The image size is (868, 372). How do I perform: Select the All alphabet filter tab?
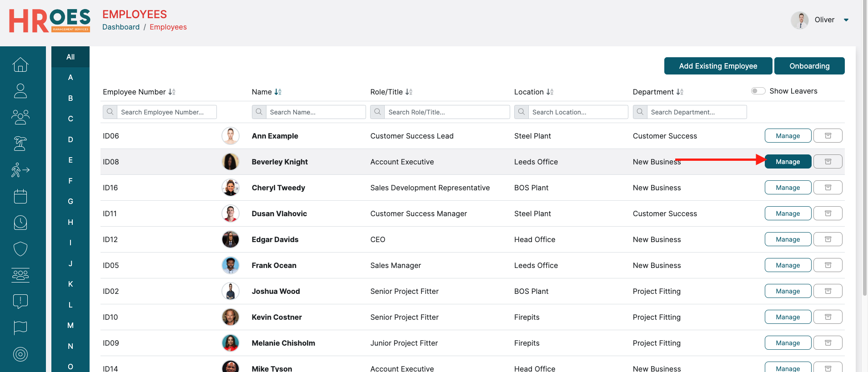point(70,57)
